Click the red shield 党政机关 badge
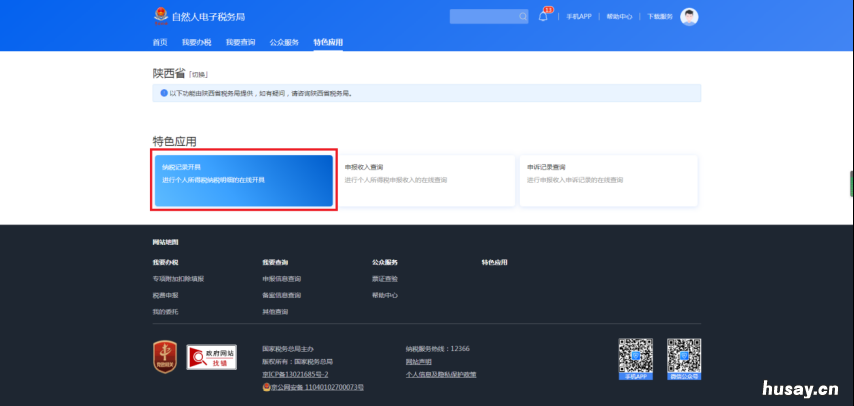The image size is (854, 406). [165, 357]
